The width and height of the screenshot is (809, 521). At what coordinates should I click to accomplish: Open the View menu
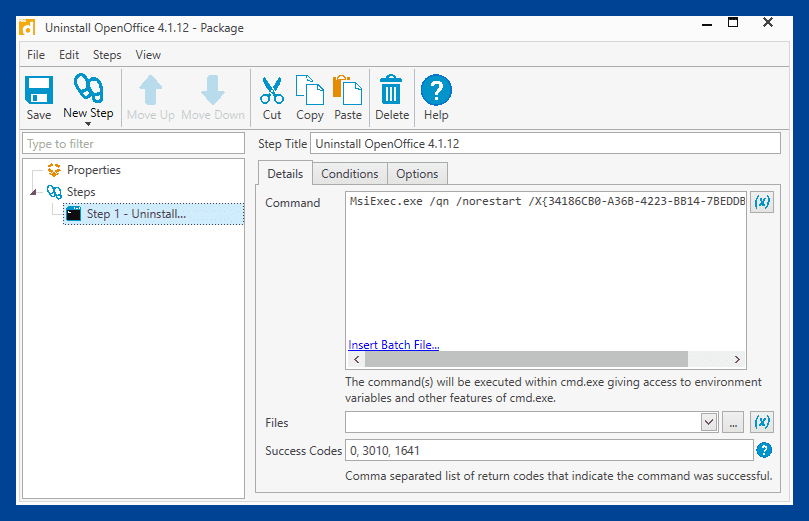(x=148, y=55)
